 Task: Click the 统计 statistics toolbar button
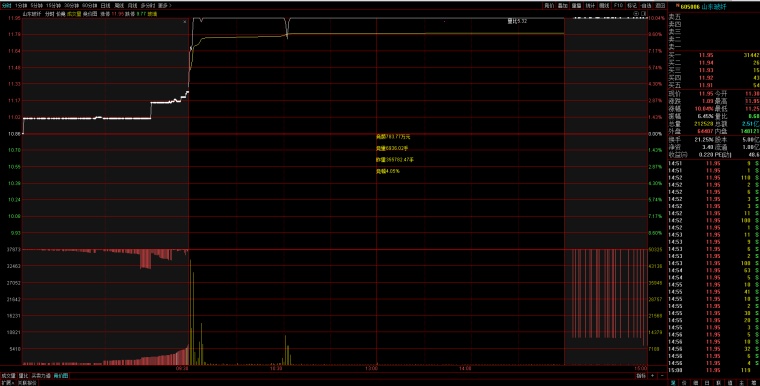click(590, 5)
